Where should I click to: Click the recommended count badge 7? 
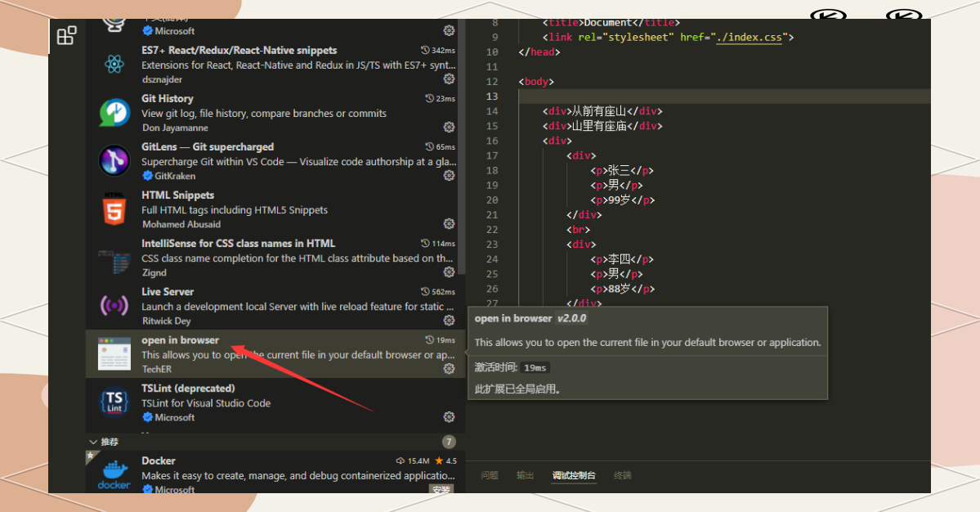point(449,442)
